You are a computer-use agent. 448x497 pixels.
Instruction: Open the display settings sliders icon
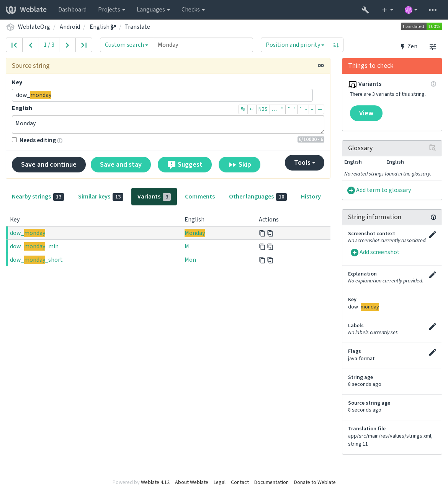pyautogui.click(x=433, y=47)
